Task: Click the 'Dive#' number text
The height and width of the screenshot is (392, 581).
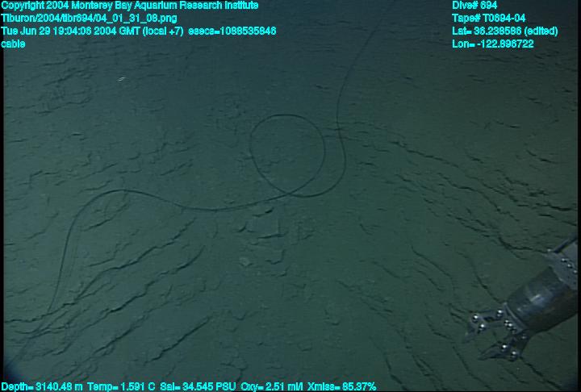Action: [x=474, y=6]
